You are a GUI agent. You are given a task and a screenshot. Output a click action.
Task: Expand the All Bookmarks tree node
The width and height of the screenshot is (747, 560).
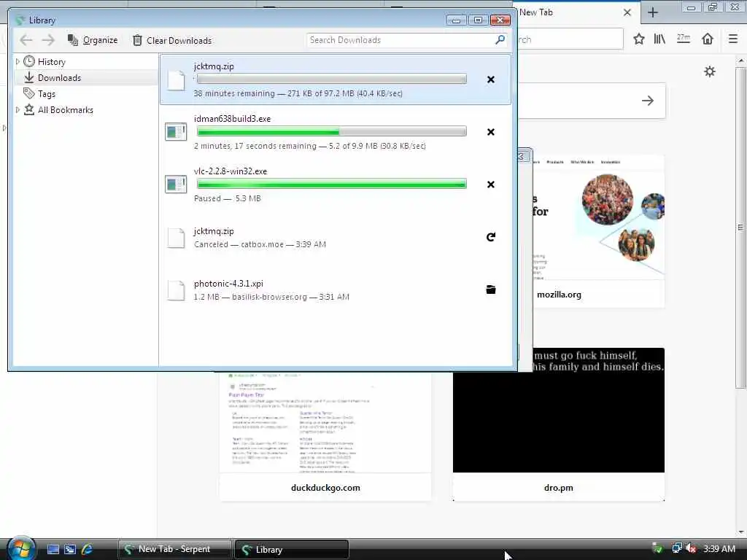18,110
